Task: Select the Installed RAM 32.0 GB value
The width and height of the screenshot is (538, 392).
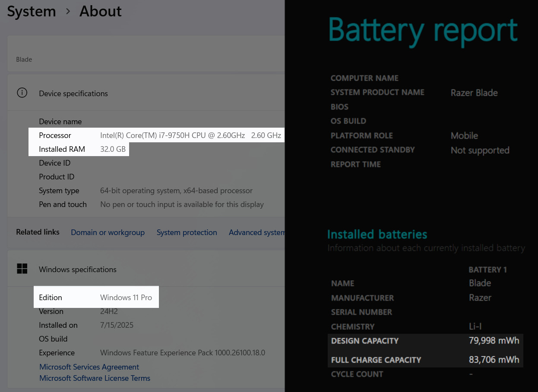Action: click(112, 149)
